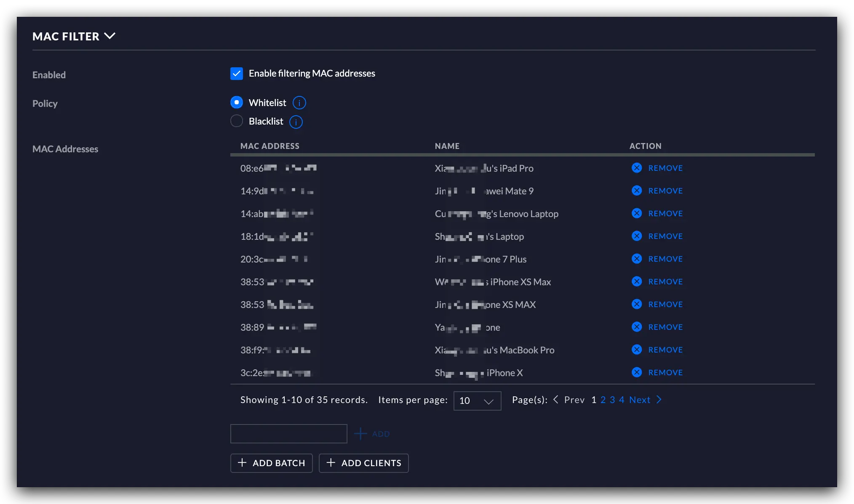Image resolution: width=854 pixels, height=504 pixels.
Task: Go to page 2 of records
Action: click(603, 400)
